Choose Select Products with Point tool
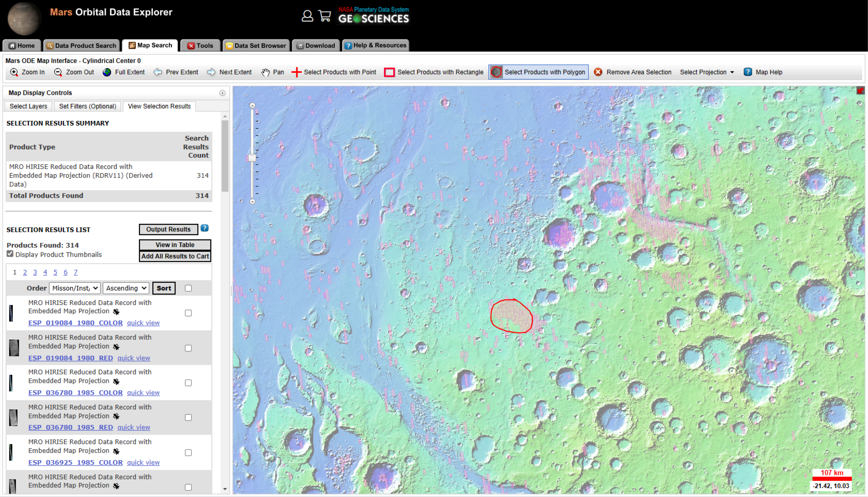 pos(334,72)
